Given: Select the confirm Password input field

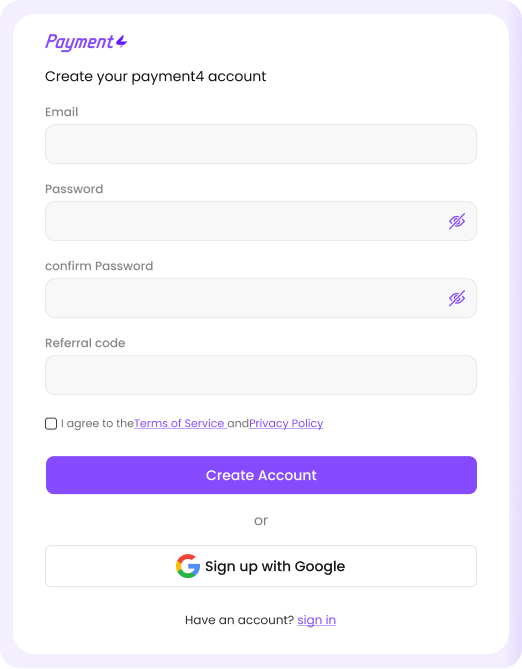Looking at the screenshot, I should [261, 298].
